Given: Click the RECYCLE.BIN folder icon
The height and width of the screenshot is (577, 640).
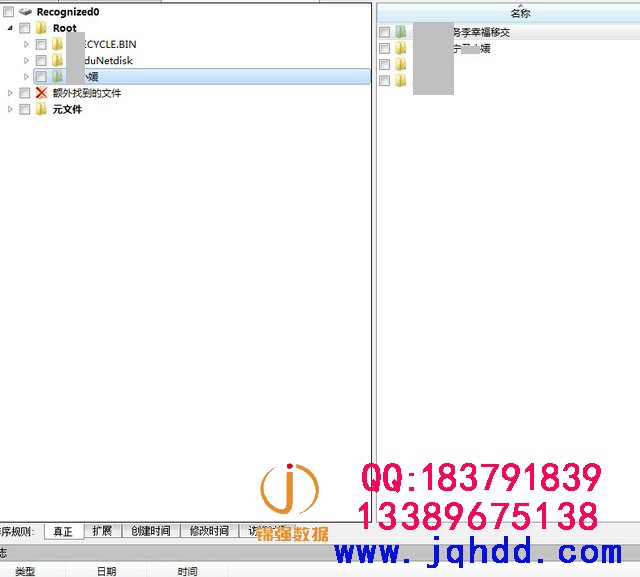Looking at the screenshot, I should pos(57,44).
